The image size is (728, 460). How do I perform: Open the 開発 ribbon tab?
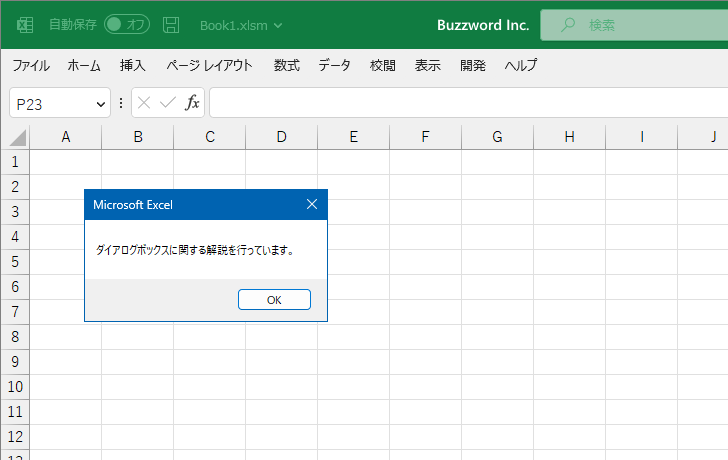473,65
